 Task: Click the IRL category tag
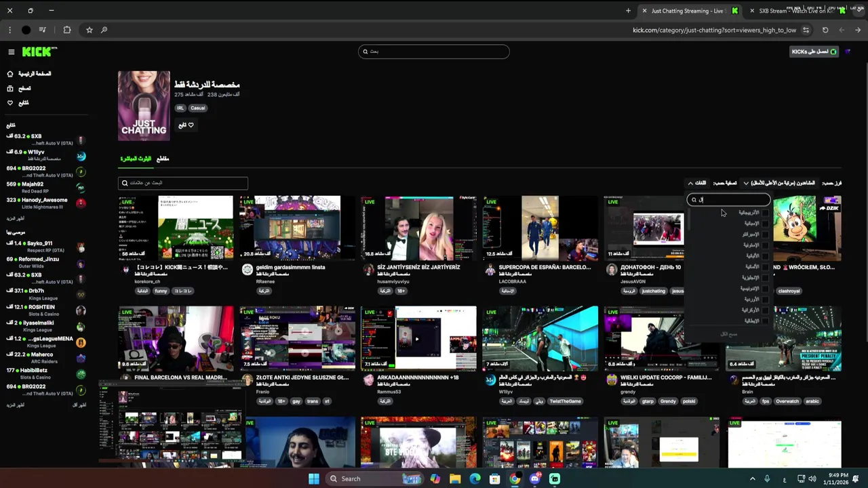180,108
